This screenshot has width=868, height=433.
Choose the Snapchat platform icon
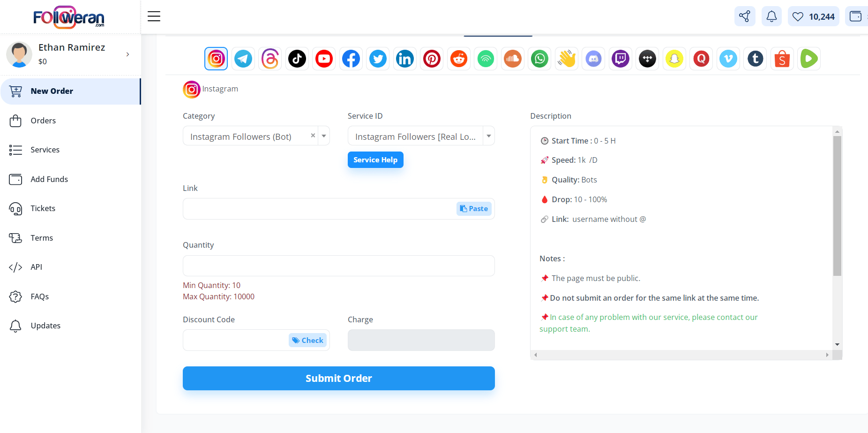(x=674, y=59)
